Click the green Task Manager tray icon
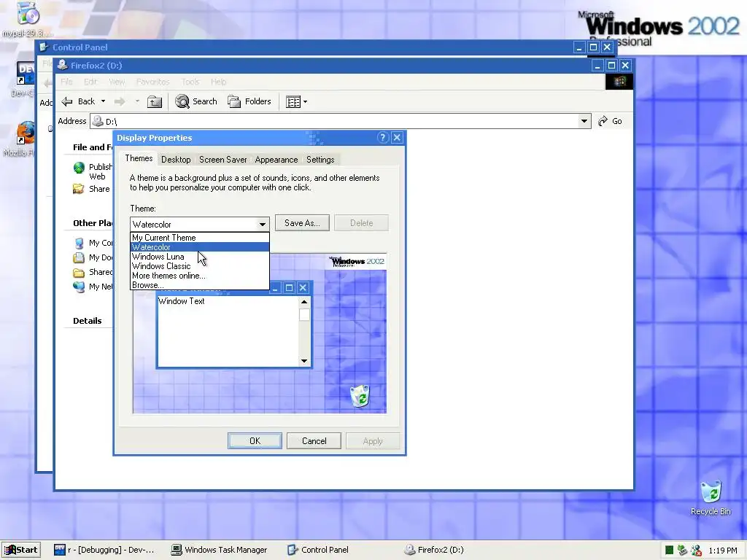Viewport: 747px width, 560px height. tap(670, 551)
